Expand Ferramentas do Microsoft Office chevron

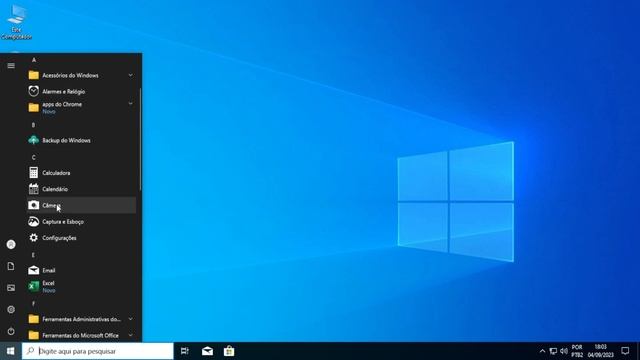coord(131,335)
